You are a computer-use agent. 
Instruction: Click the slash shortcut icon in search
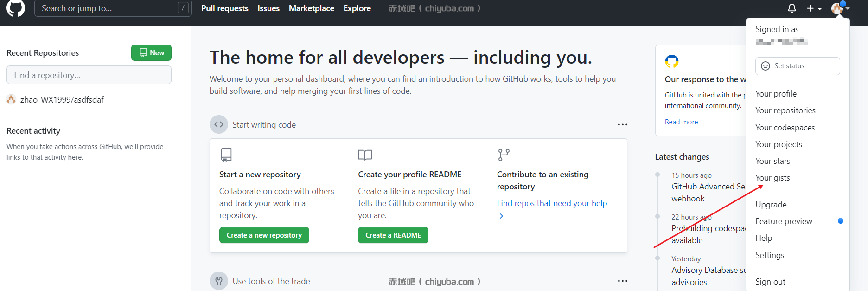[183, 8]
